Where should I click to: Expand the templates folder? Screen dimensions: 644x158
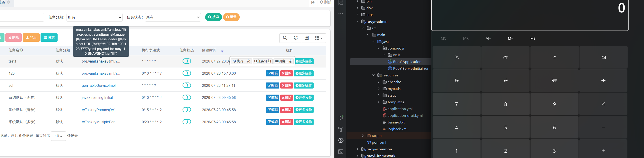click(x=379, y=102)
